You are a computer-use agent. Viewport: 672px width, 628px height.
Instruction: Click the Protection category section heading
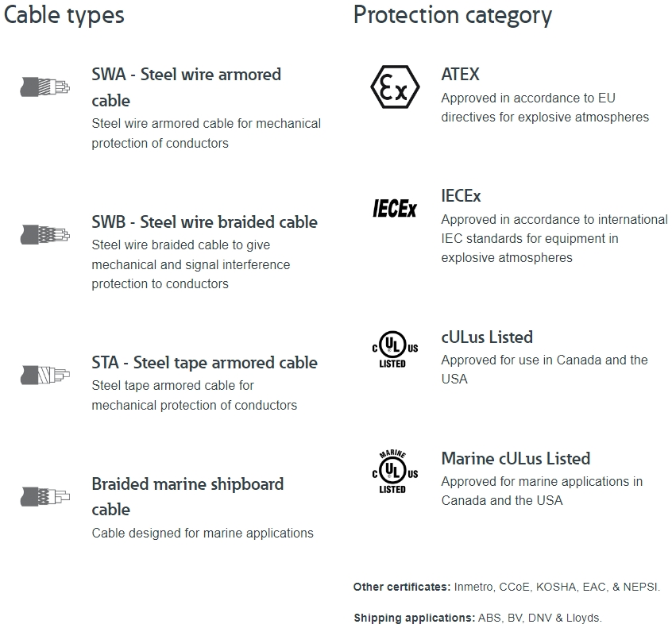point(453,15)
